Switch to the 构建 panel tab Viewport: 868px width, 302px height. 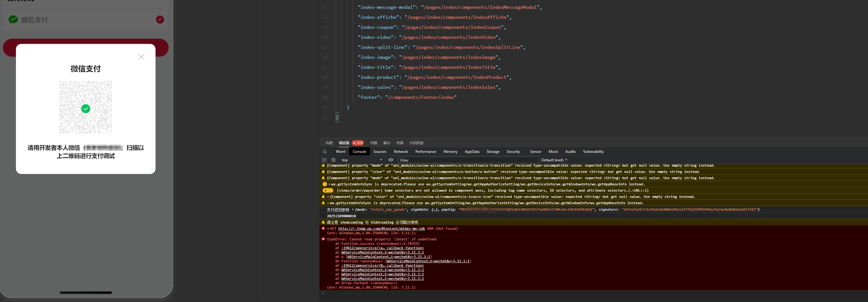click(x=329, y=143)
